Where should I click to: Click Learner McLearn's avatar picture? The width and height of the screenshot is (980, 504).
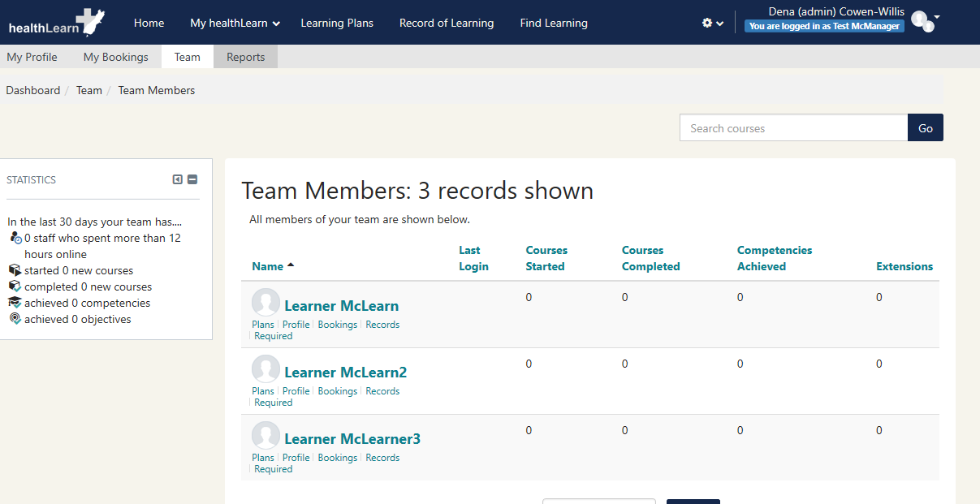(266, 303)
